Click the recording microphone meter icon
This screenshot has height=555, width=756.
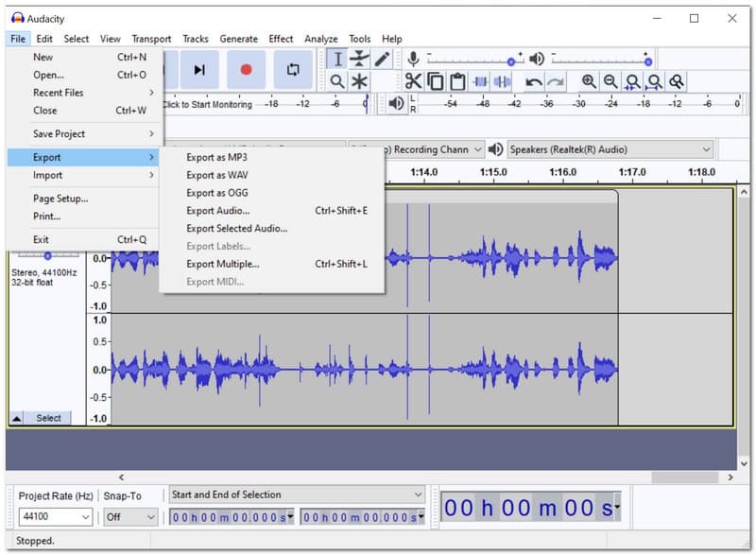[x=413, y=60]
